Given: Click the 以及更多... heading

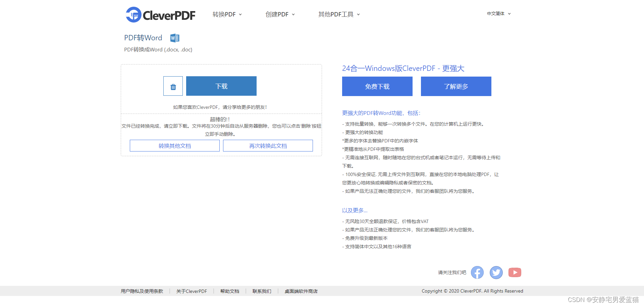Looking at the screenshot, I should click(x=355, y=210).
